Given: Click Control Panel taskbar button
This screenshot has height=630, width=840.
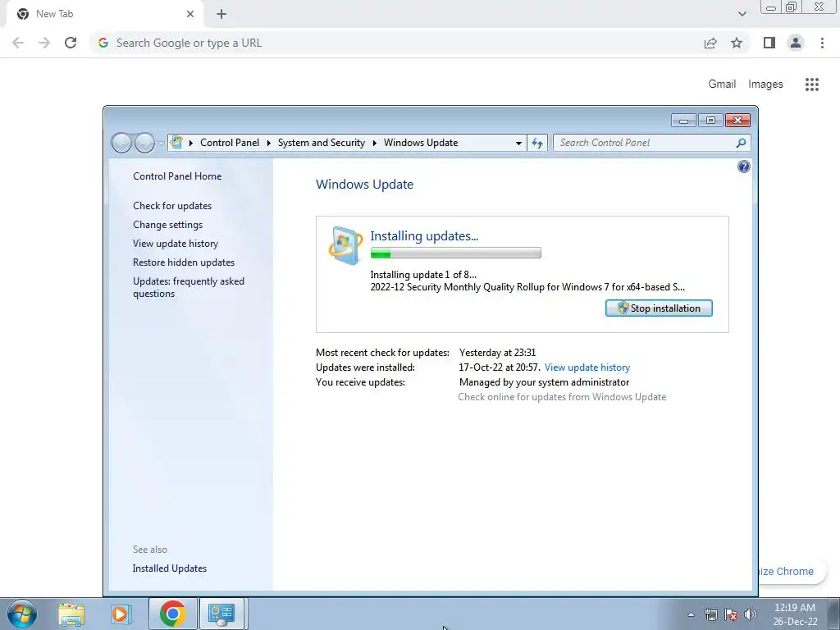Looking at the screenshot, I should [222, 614].
